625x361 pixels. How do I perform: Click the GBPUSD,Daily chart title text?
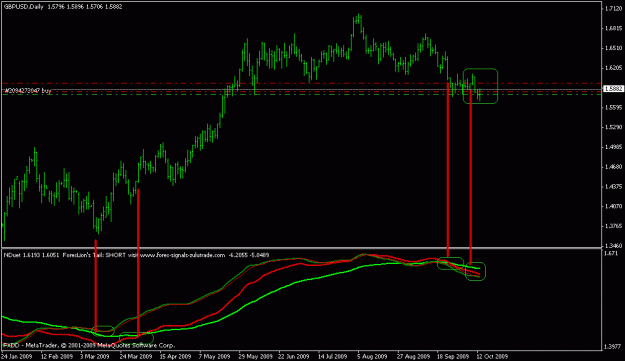pyautogui.click(x=24, y=7)
